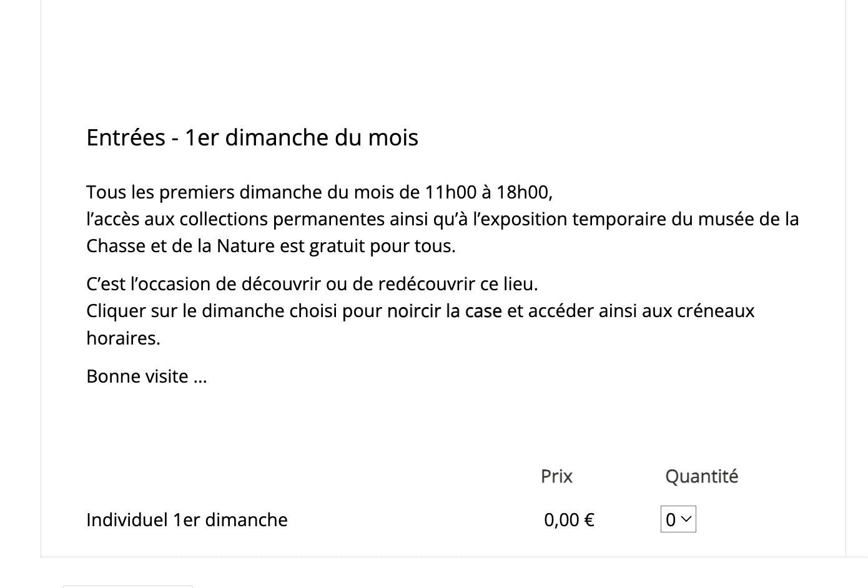Open the quantity dropdown showing 0

[x=678, y=520]
